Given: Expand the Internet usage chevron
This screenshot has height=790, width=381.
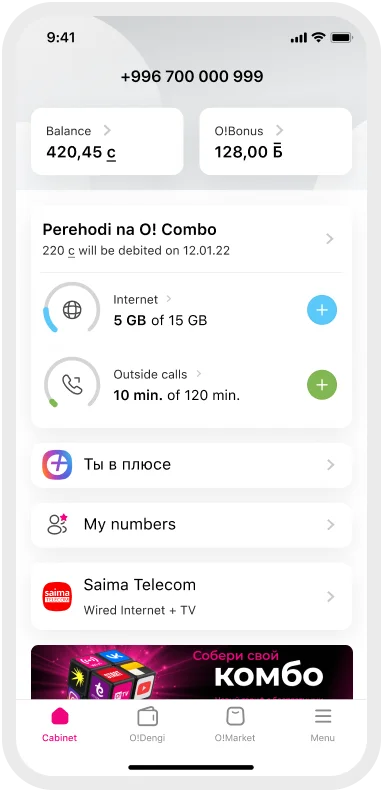Looking at the screenshot, I should [169, 299].
